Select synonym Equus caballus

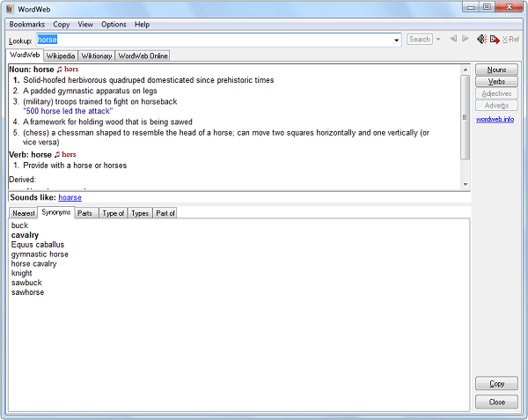pos(37,245)
